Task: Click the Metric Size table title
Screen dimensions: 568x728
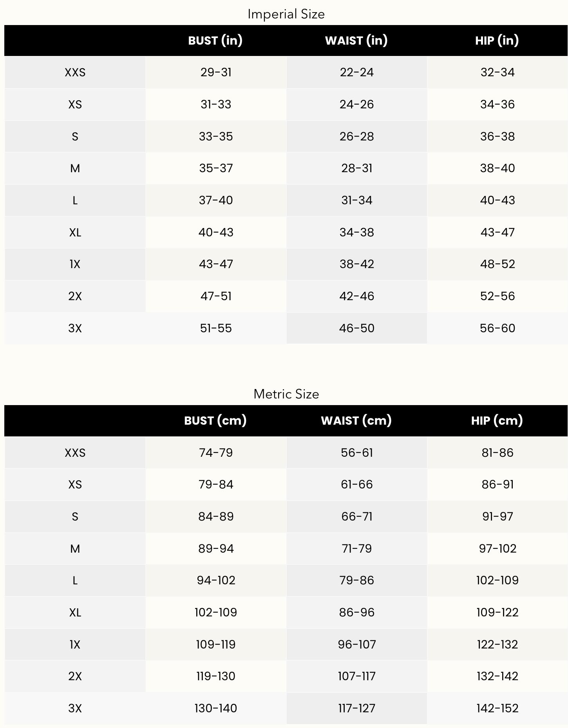Action: tap(286, 394)
